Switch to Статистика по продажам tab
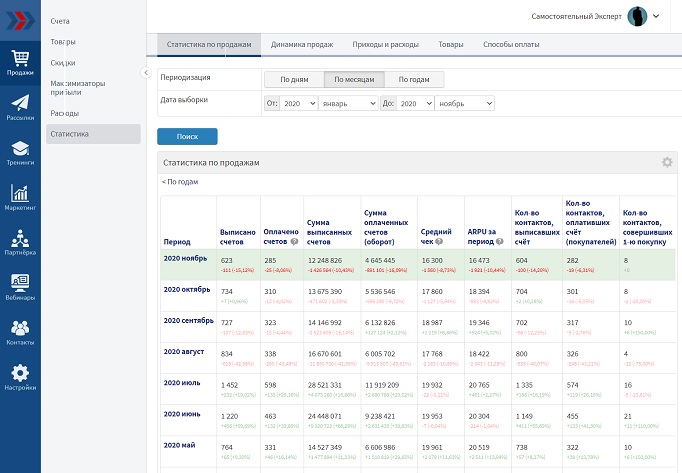682x473 pixels. [x=209, y=44]
